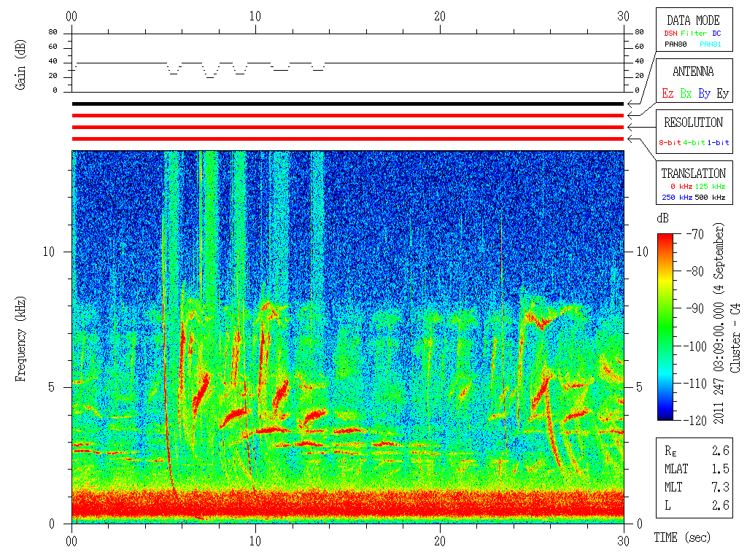Click the PAN80 data mode label
Image resolution: width=747 pixels, height=560 pixels.
[676, 44]
